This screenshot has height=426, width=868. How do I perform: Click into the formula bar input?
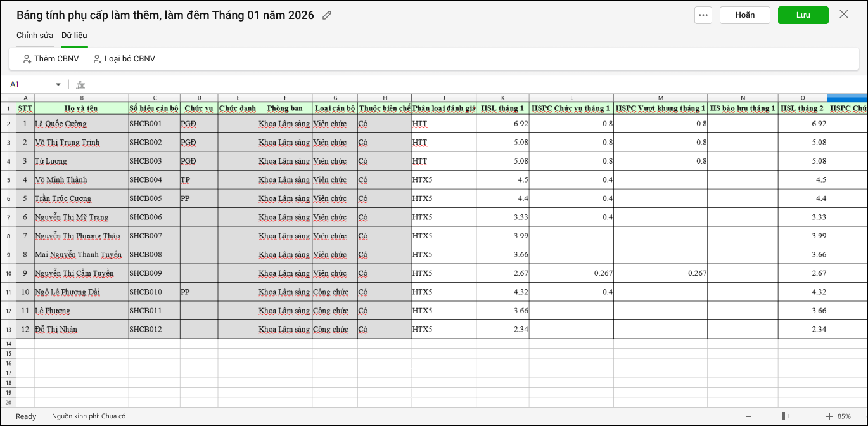[444, 84]
